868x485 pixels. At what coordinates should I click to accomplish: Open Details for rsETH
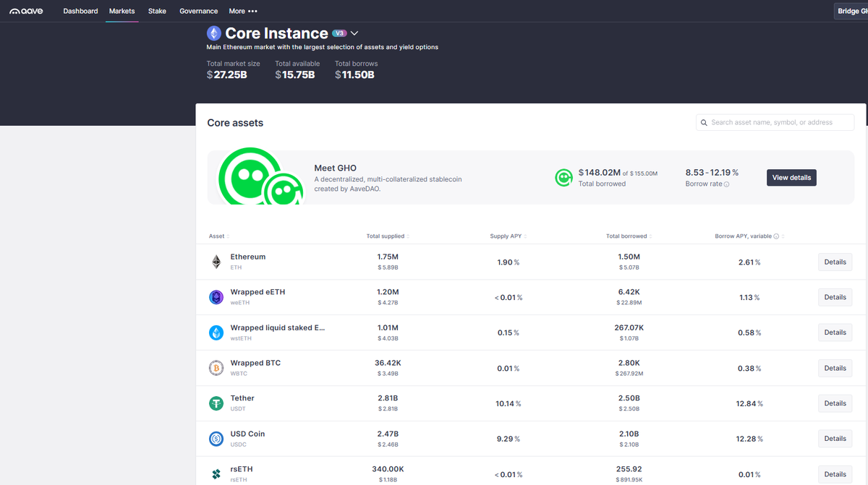835,474
